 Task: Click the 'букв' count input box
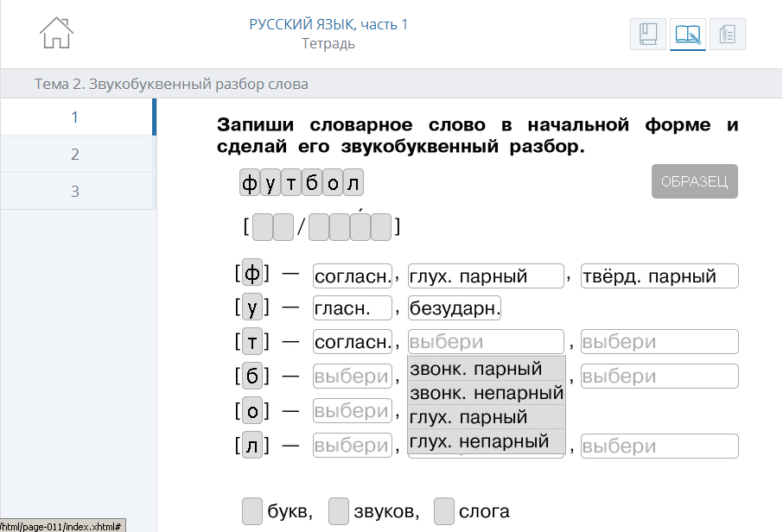tap(252, 511)
